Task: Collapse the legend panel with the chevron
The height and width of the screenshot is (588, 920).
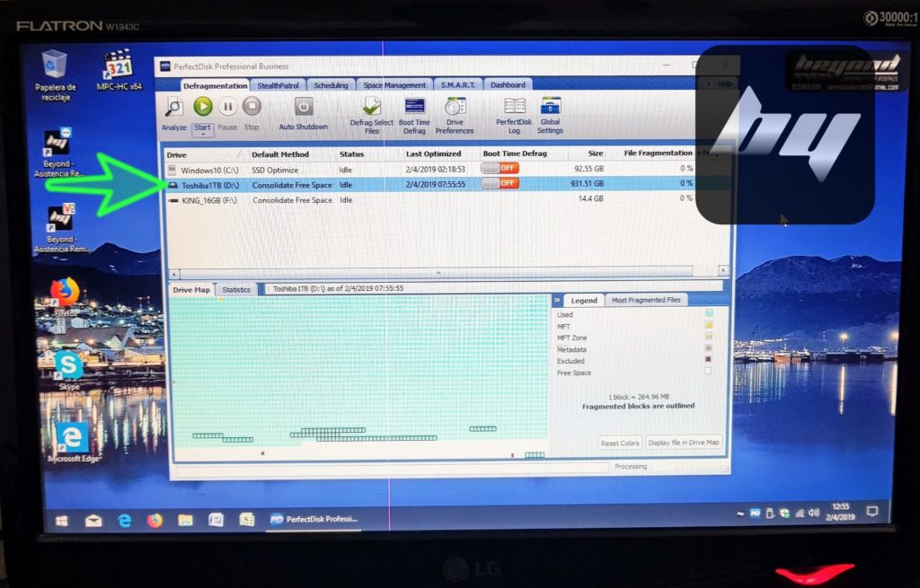Action: (557, 300)
